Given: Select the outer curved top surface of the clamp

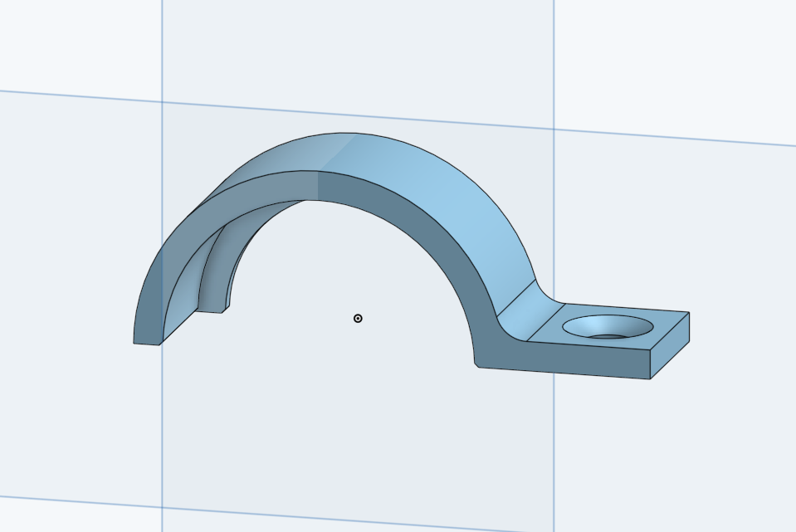Looking at the screenshot, I should click(432, 193).
